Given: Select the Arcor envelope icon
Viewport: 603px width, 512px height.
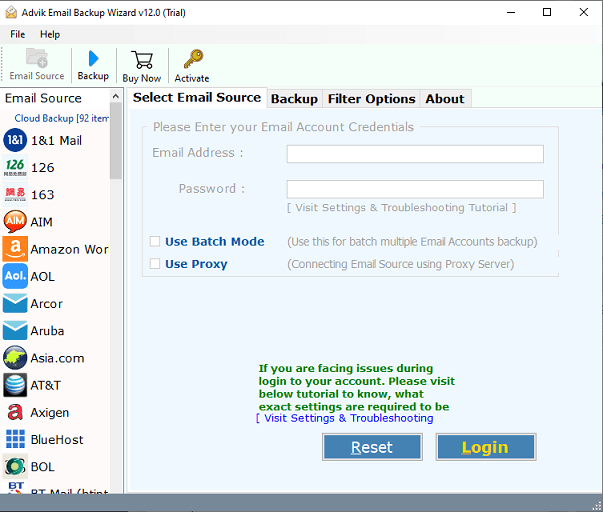Looking at the screenshot, I should coord(15,303).
